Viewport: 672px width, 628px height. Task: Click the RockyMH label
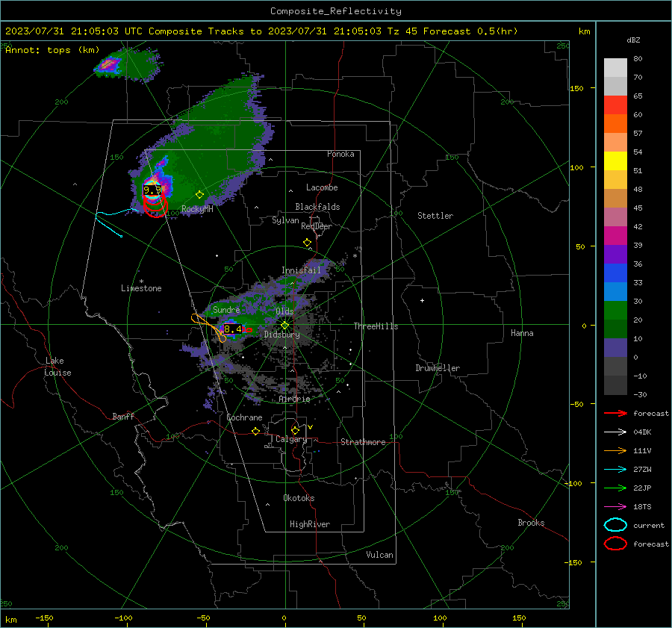tap(197, 209)
